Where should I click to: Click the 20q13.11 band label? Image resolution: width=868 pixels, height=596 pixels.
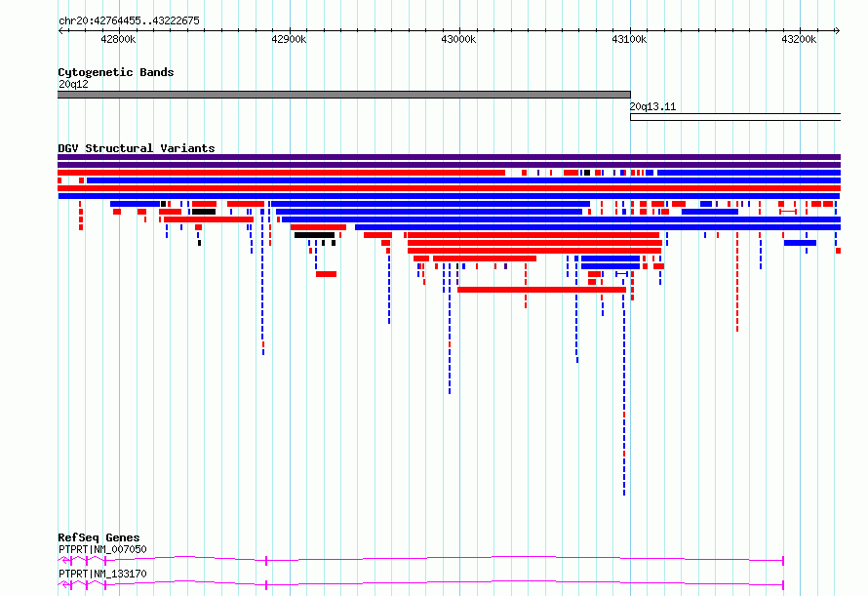click(x=652, y=106)
